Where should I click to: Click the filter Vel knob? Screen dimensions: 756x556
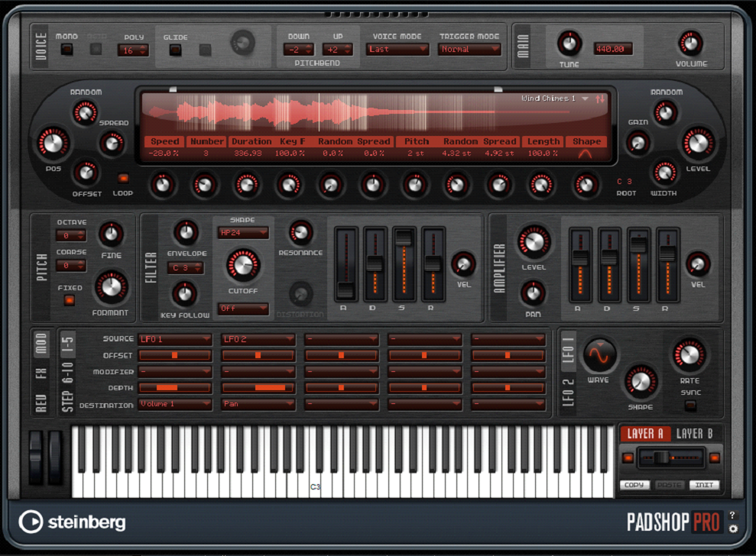click(463, 263)
